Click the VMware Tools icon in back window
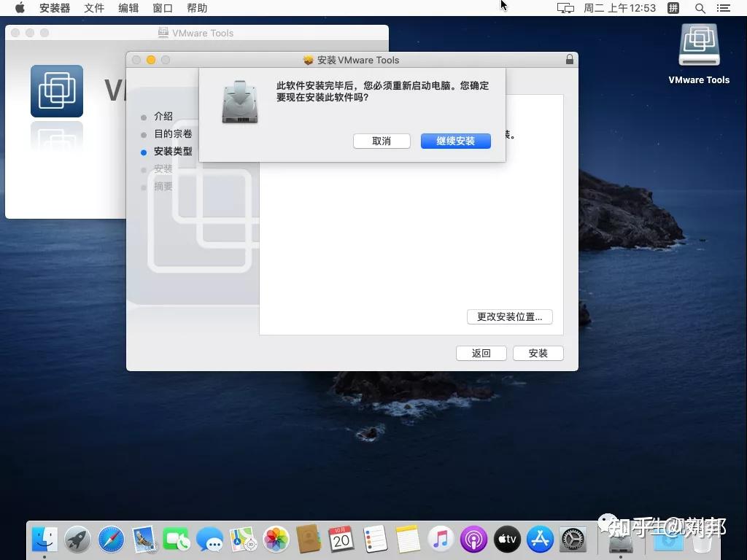 click(x=57, y=91)
